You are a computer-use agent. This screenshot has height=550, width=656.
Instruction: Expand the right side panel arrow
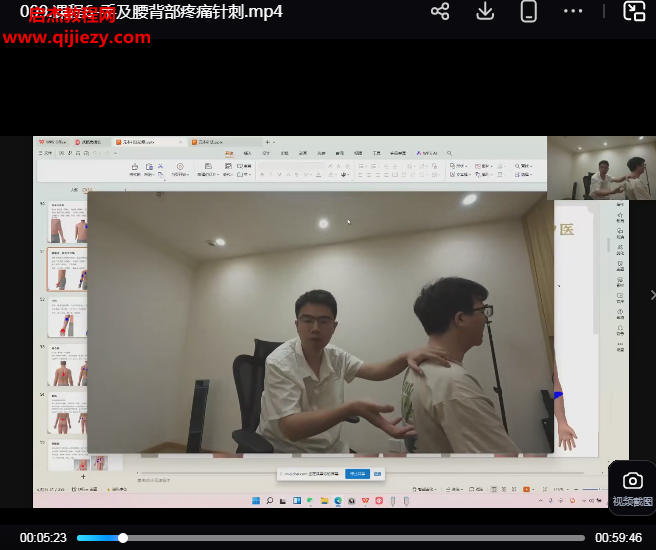point(652,295)
